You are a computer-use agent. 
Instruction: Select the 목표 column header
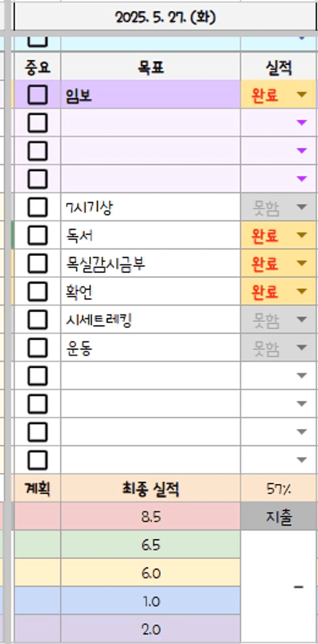[x=150, y=67]
